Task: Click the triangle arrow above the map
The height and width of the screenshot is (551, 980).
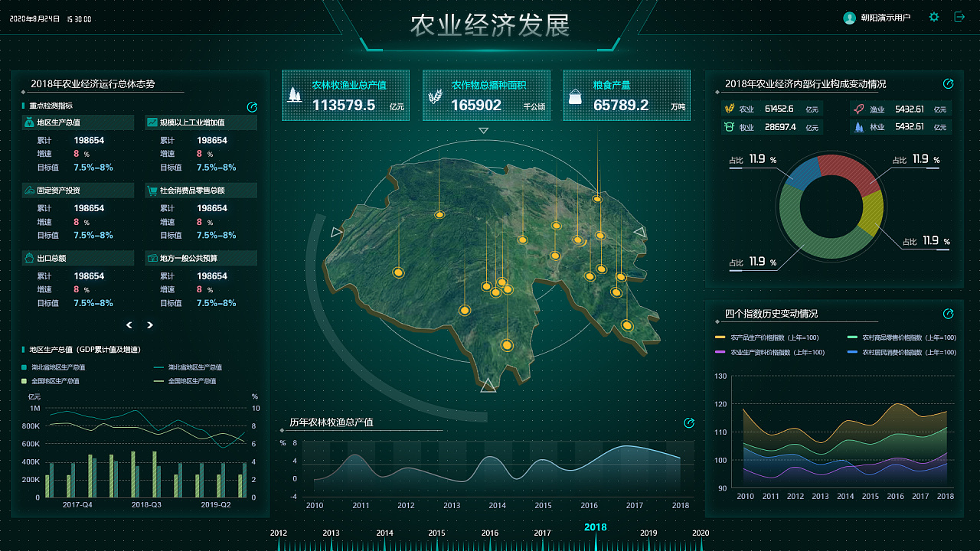Action: [483, 131]
